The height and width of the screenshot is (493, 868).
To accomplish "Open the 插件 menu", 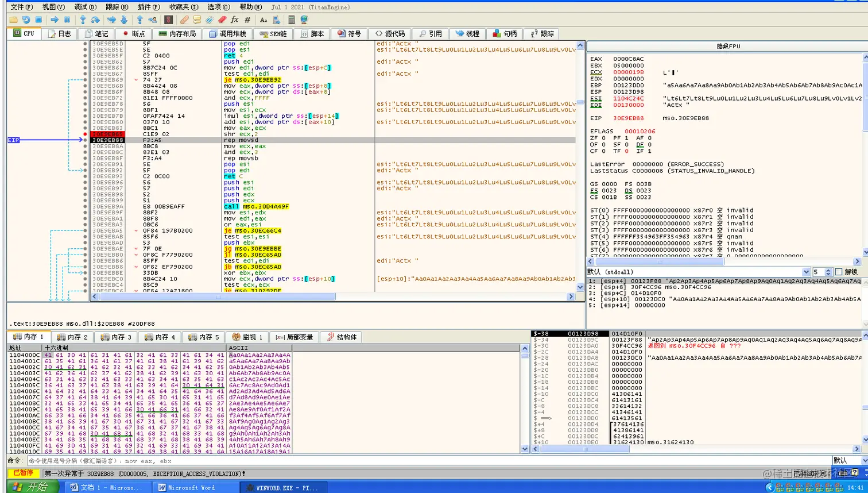I will coord(149,7).
